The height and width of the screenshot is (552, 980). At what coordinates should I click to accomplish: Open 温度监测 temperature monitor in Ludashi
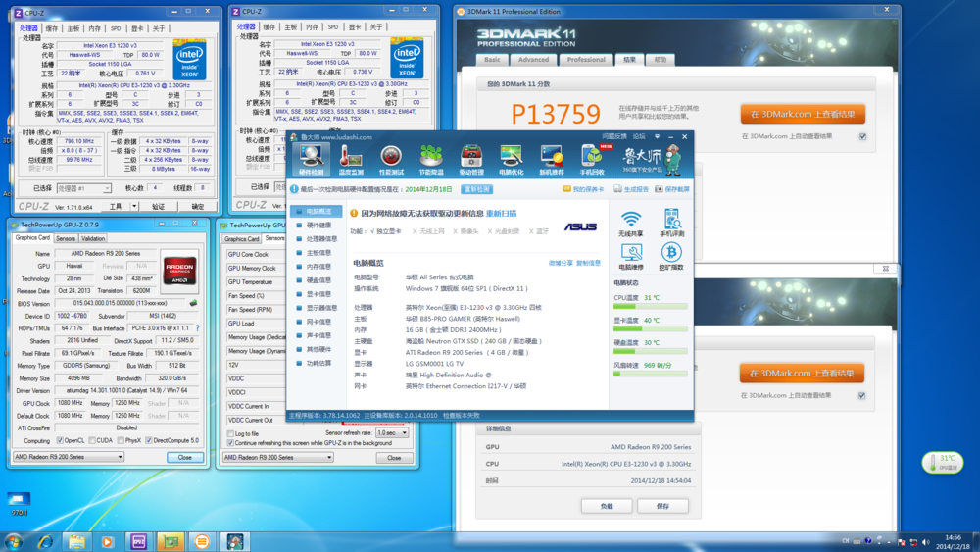(351, 160)
